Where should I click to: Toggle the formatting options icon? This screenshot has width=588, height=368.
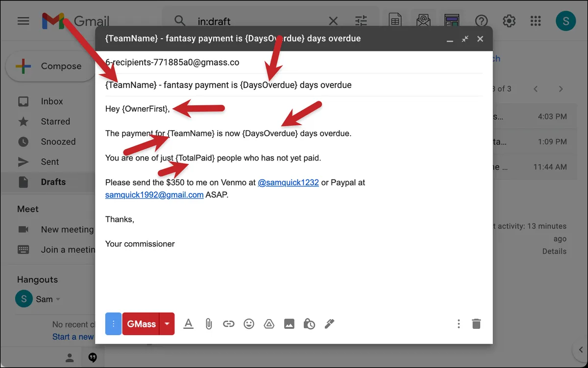click(x=189, y=324)
